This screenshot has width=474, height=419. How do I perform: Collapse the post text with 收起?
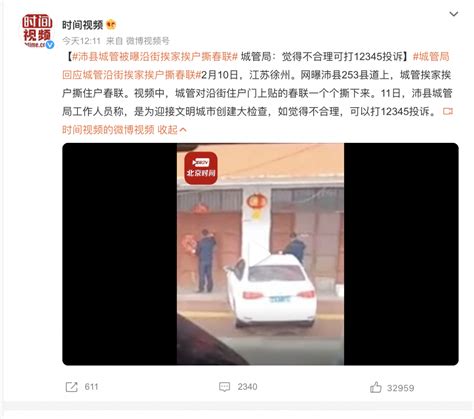(x=167, y=130)
